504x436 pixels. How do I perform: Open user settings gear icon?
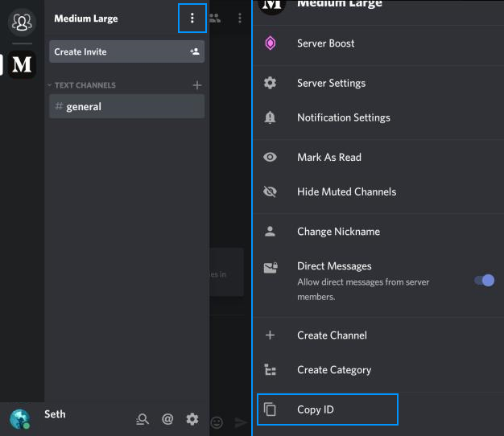pyautogui.click(x=192, y=419)
